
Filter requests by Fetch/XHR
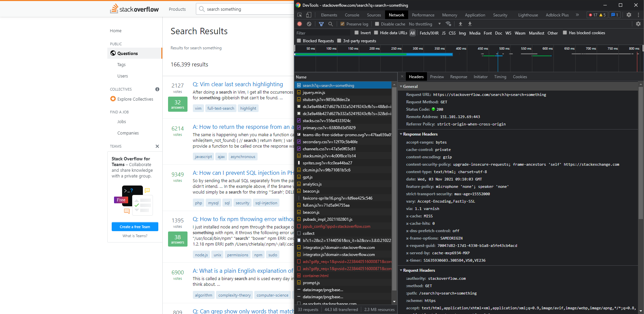pos(429,33)
